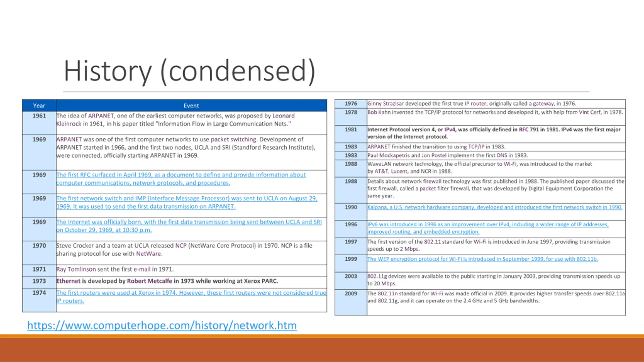644x362 pixels.
Task: Click the ARPANET link in the 1961 row
Action: pyautogui.click(x=101, y=116)
